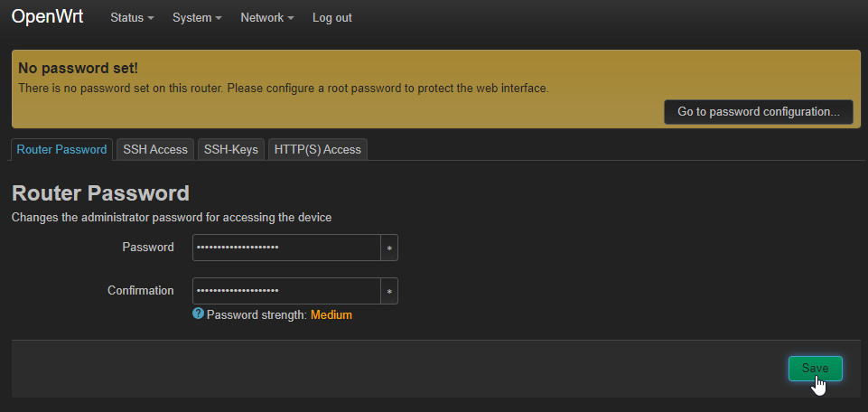The width and height of the screenshot is (868, 412).
Task: Click the Password field label
Action: click(148, 248)
